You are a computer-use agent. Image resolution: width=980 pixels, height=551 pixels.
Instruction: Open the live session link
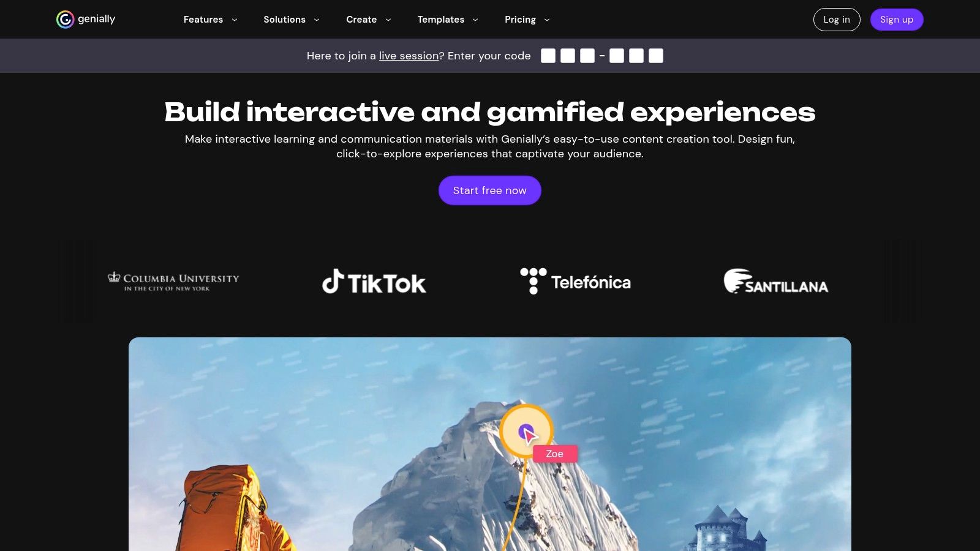point(409,56)
